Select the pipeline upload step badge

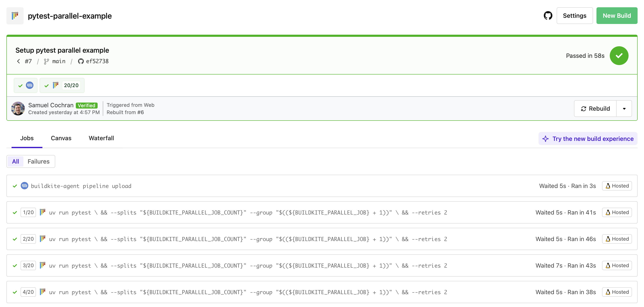pyautogui.click(x=25, y=85)
